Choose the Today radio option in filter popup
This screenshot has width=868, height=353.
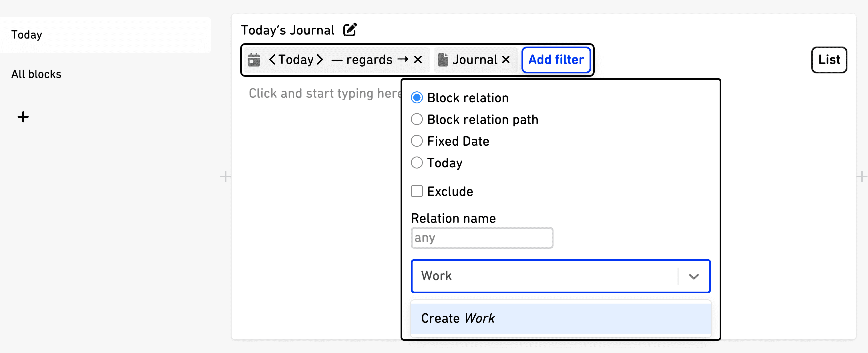pyautogui.click(x=417, y=163)
